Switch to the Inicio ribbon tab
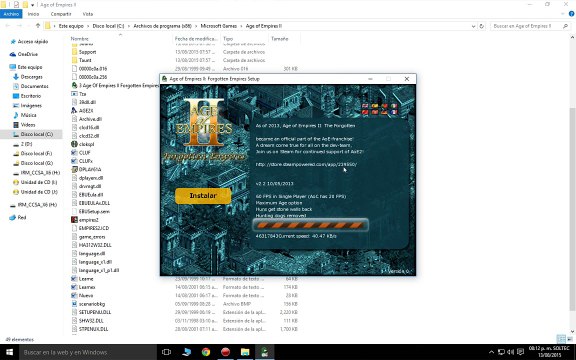Viewport: 576px width, 360px height. pyautogui.click(x=33, y=14)
